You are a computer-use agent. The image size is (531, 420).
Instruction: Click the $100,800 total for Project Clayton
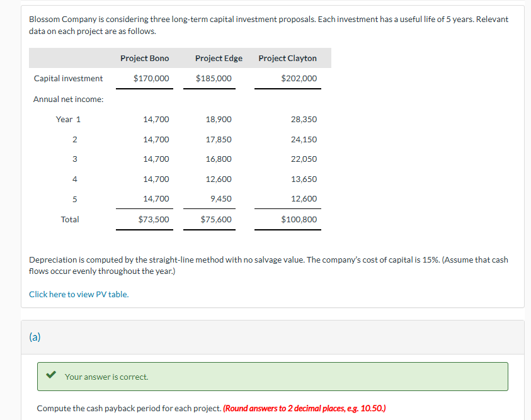[x=299, y=220]
